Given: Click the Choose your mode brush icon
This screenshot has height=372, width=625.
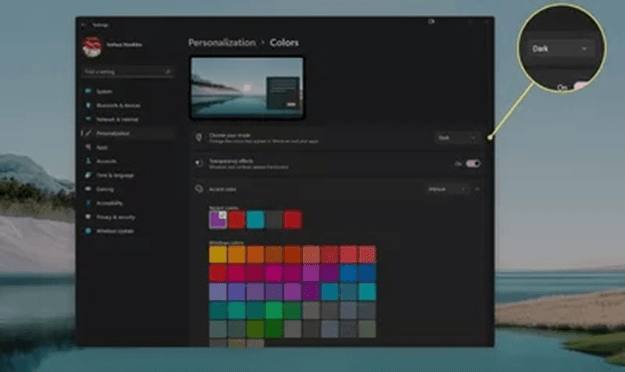Looking at the screenshot, I should coord(199,138).
